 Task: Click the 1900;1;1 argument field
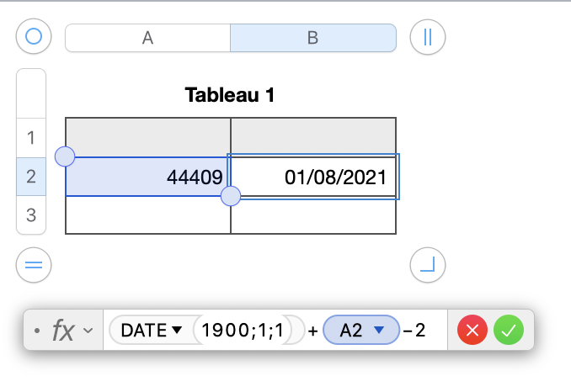pyautogui.click(x=248, y=331)
